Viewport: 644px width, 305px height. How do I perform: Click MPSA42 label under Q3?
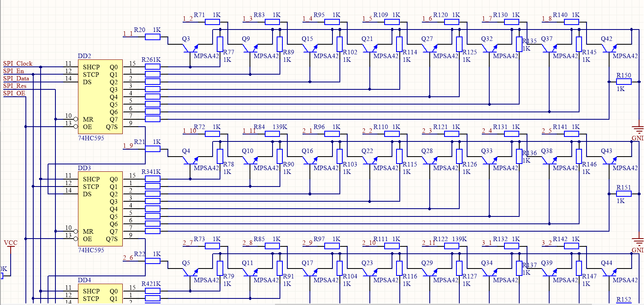pos(206,56)
